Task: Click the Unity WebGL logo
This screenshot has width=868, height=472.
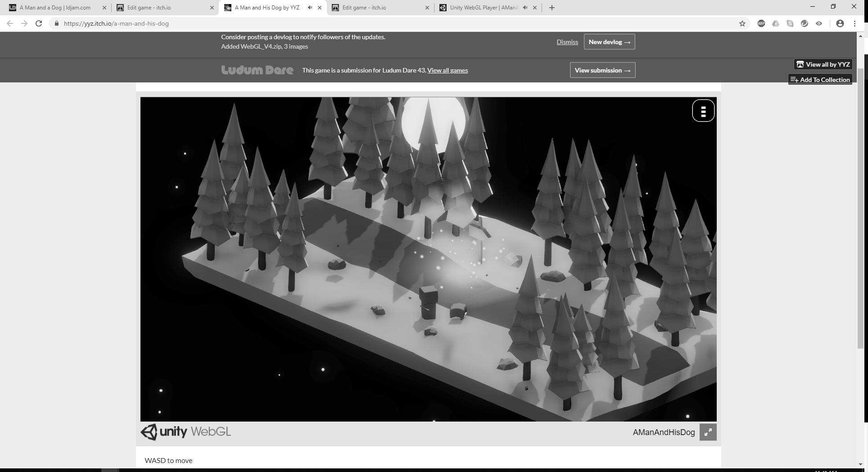Action: [185, 432]
